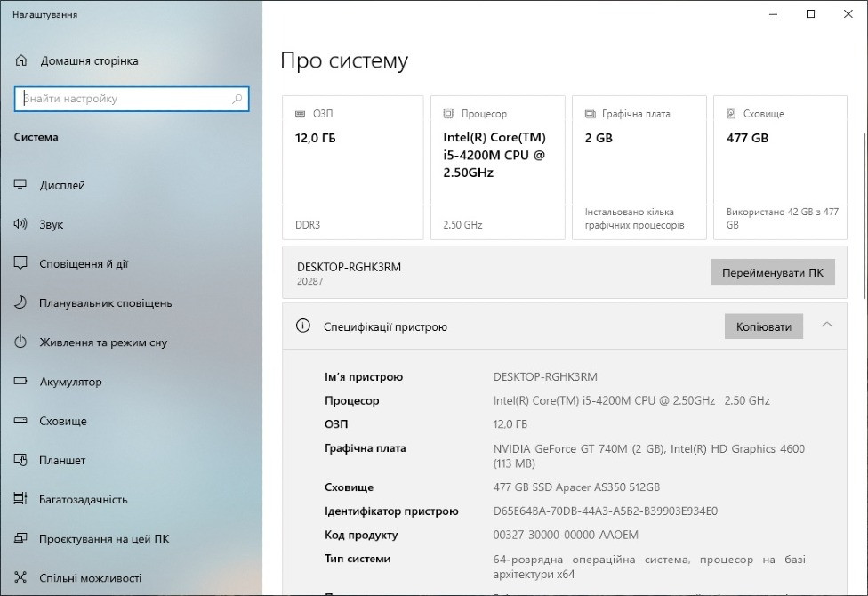Screen dimensions: 868x596
Task: Click the Проєктування на цей ПК icon
Action: click(x=20, y=538)
